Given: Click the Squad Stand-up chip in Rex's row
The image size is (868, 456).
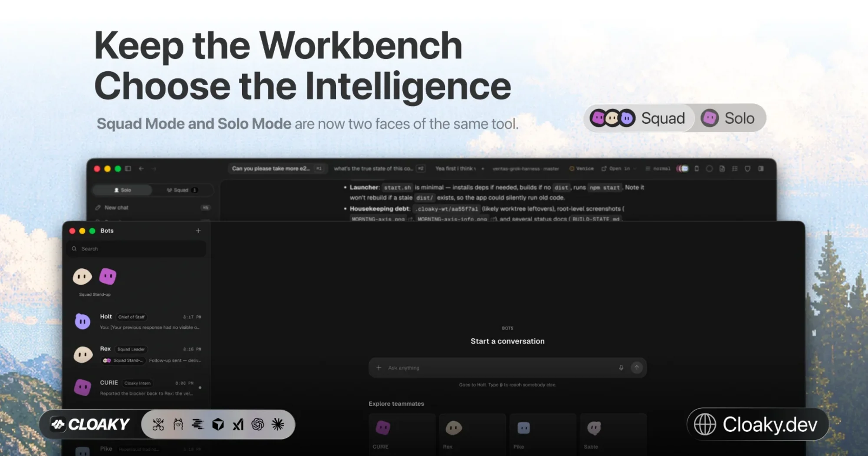Looking at the screenshot, I should coord(123,360).
